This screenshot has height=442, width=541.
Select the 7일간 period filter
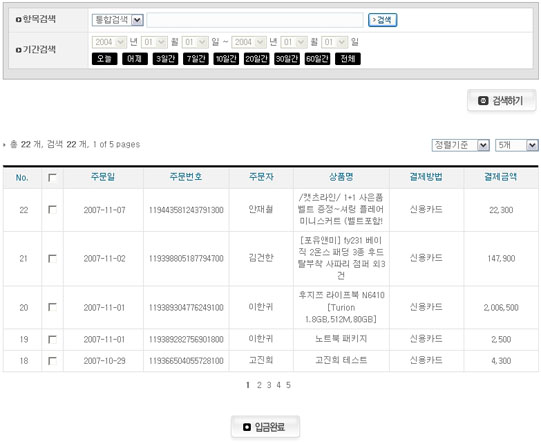(196, 59)
